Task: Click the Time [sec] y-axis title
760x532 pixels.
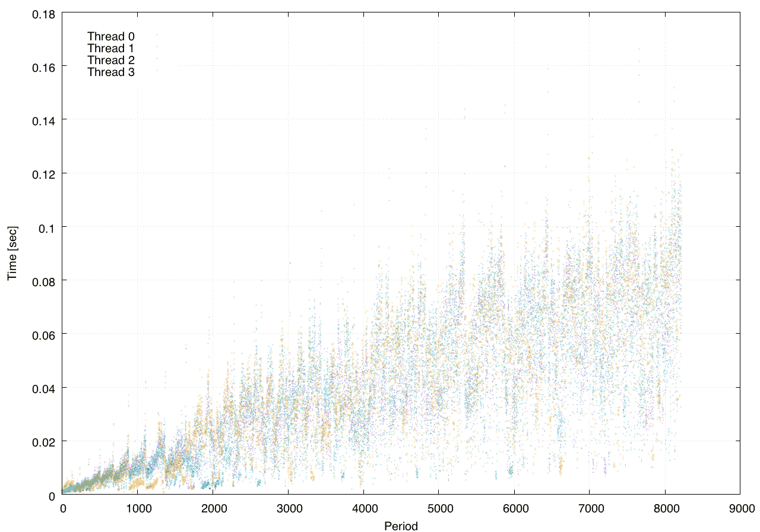Action: click(12, 254)
